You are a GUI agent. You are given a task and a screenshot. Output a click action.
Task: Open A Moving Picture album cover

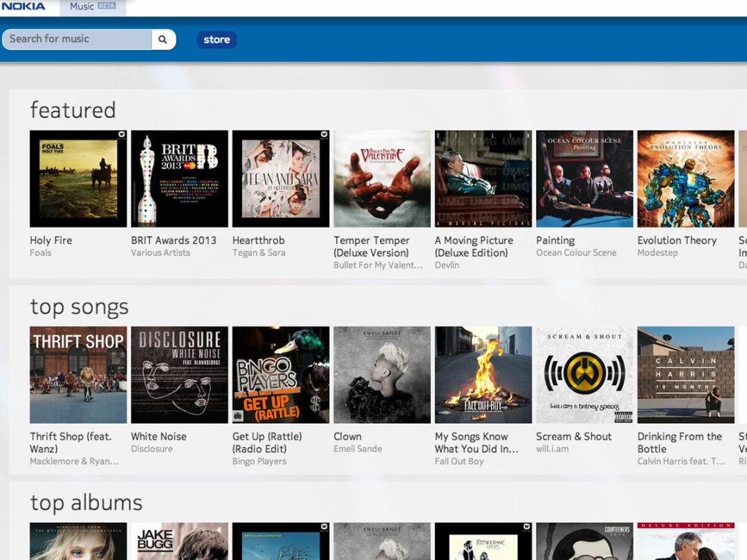[x=483, y=178]
